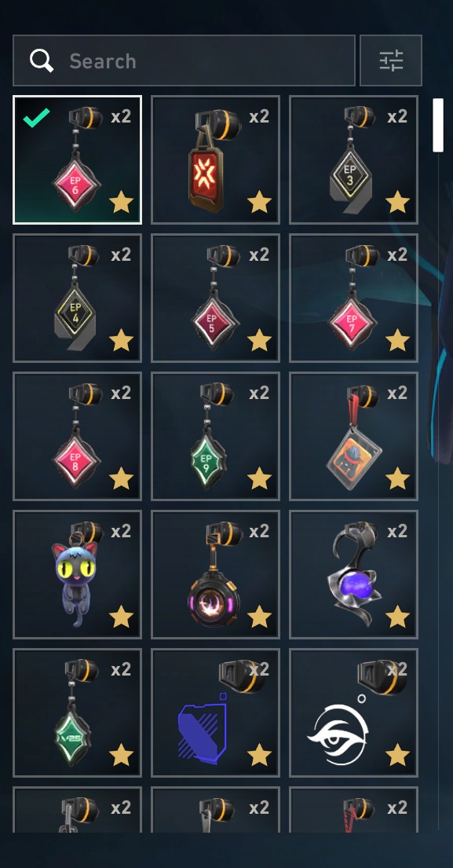This screenshot has height=868, width=453.
Task: Select the EP 8 gun buddy
Action: point(78,436)
